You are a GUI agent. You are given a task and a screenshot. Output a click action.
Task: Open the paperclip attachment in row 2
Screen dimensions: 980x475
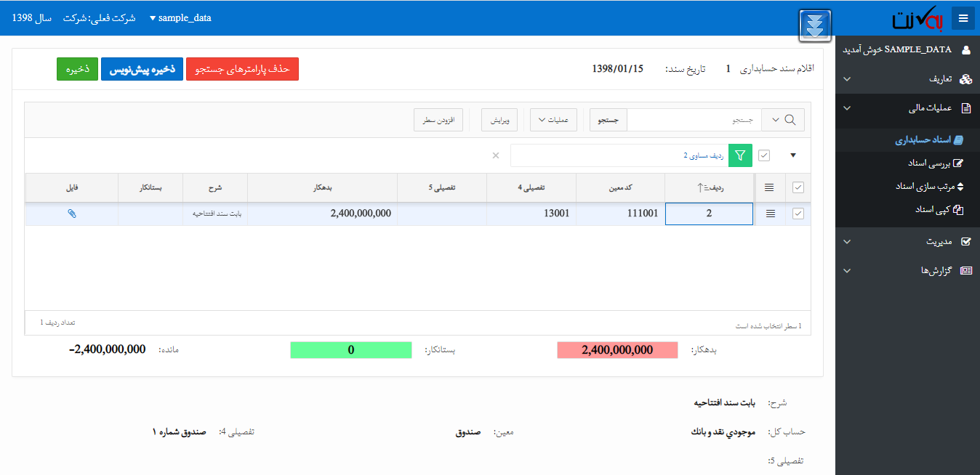(72, 214)
